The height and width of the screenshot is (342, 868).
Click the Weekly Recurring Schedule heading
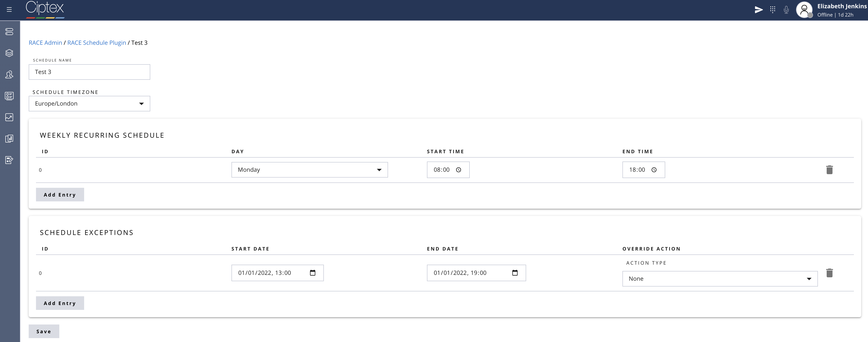pyautogui.click(x=102, y=135)
